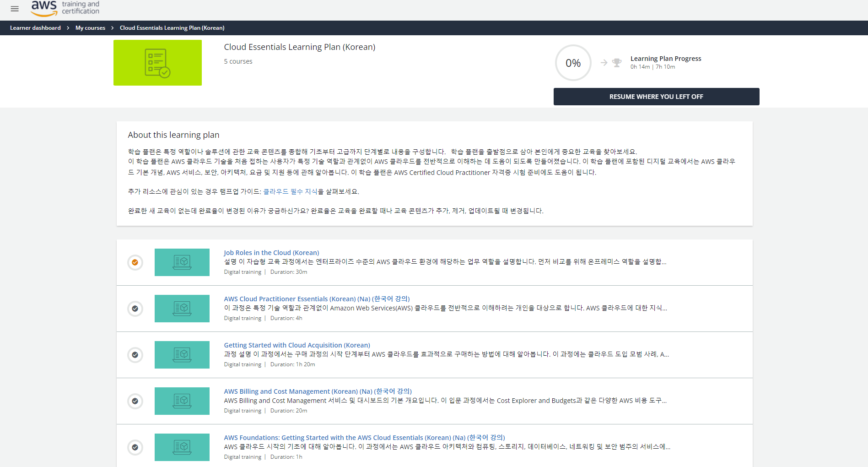Click the 'Duration: 1h 20m' text
This screenshot has height=467, width=868.
tap(292, 364)
